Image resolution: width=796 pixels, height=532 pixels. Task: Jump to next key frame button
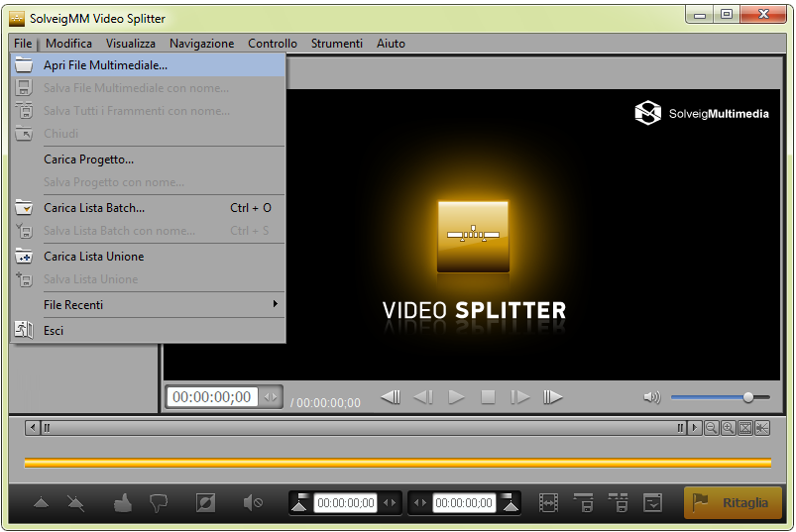coord(553,397)
